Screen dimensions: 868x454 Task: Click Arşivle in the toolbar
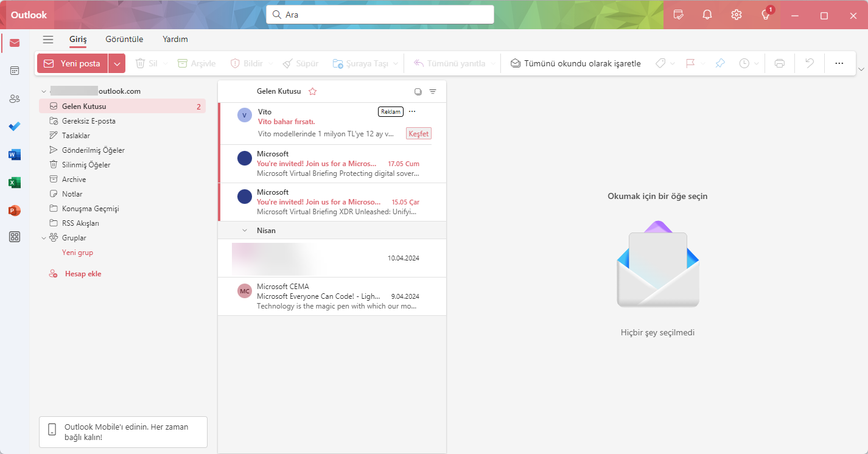click(197, 63)
